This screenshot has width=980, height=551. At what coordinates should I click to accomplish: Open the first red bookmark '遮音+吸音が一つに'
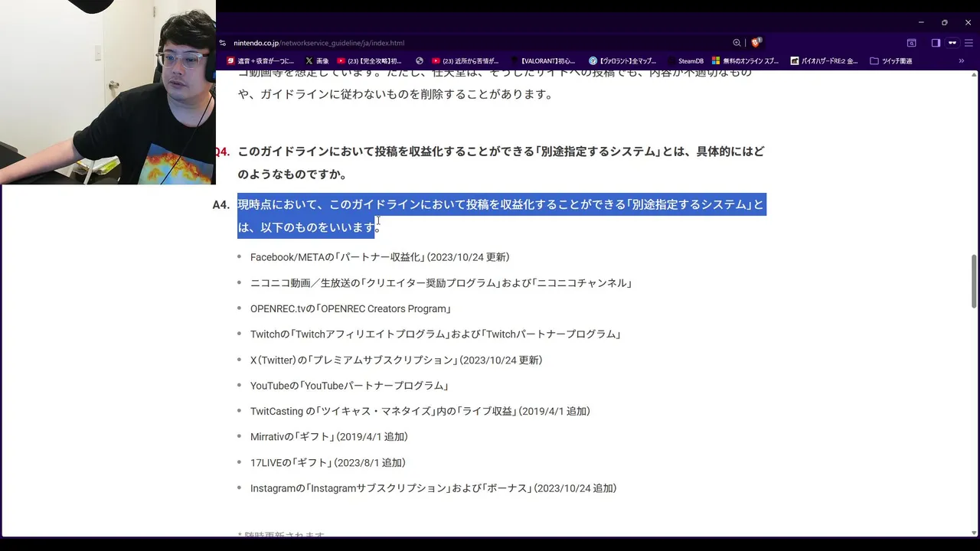pos(260,60)
